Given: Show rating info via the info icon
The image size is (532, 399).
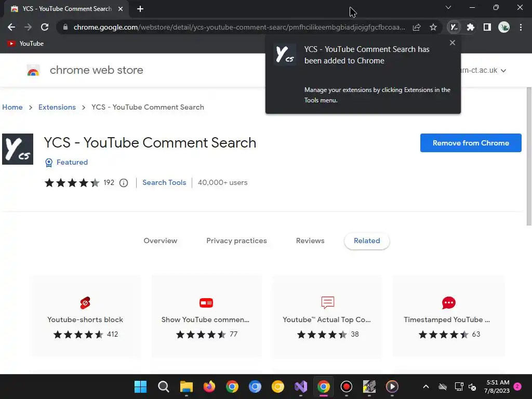Looking at the screenshot, I should point(124,183).
